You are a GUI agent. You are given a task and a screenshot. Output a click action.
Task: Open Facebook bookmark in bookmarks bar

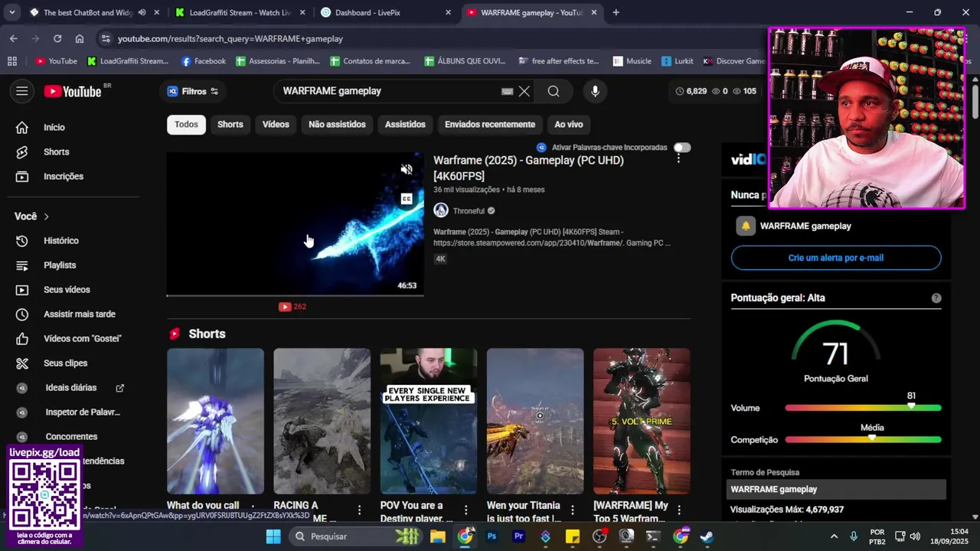pos(203,61)
